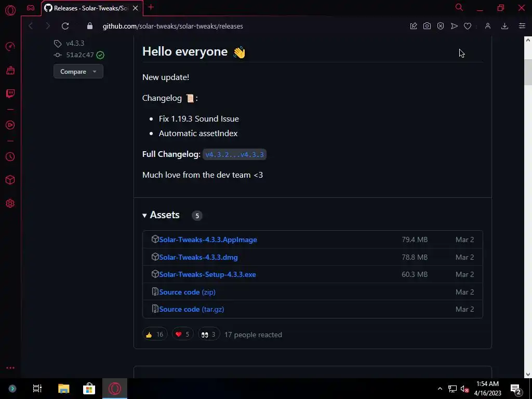Image resolution: width=532 pixels, height=399 pixels.
Task: Open commit 51a2c47 link
Action: coord(79,55)
